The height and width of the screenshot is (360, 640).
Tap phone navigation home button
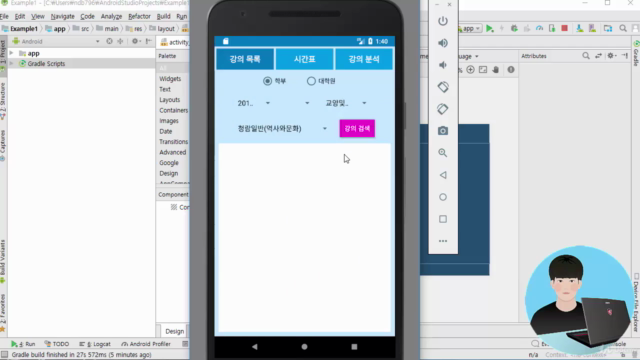coord(304,347)
